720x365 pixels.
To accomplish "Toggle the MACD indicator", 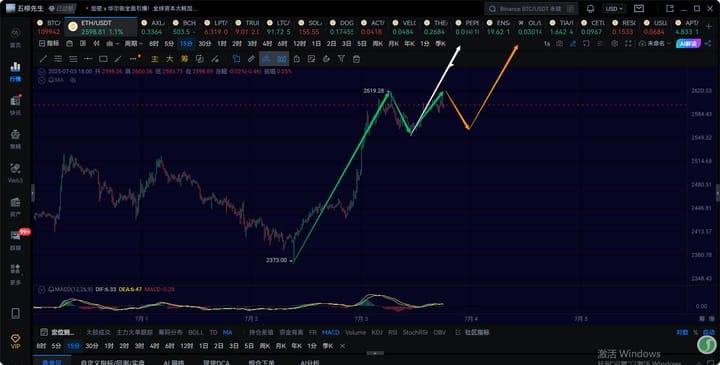I will pos(331,332).
